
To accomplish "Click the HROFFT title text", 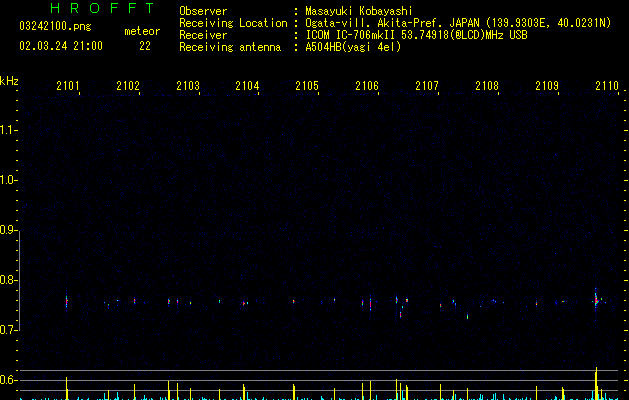I will pyautogui.click(x=103, y=8).
